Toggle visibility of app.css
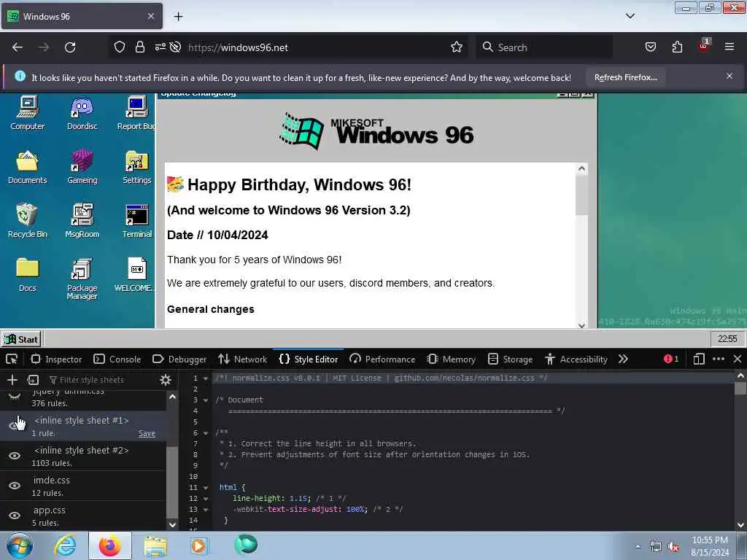747x560 pixels. pyautogui.click(x=15, y=516)
